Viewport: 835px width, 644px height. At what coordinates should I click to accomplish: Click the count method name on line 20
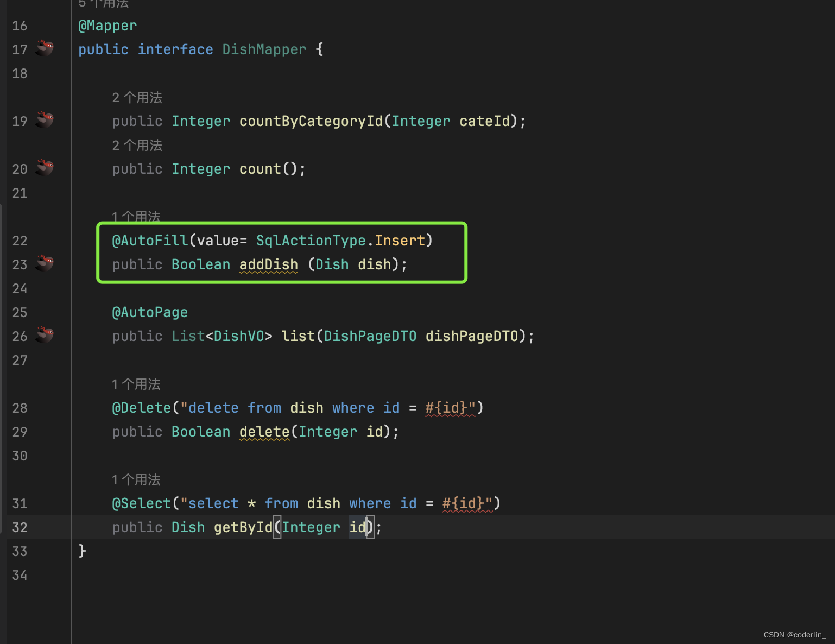pos(260,169)
